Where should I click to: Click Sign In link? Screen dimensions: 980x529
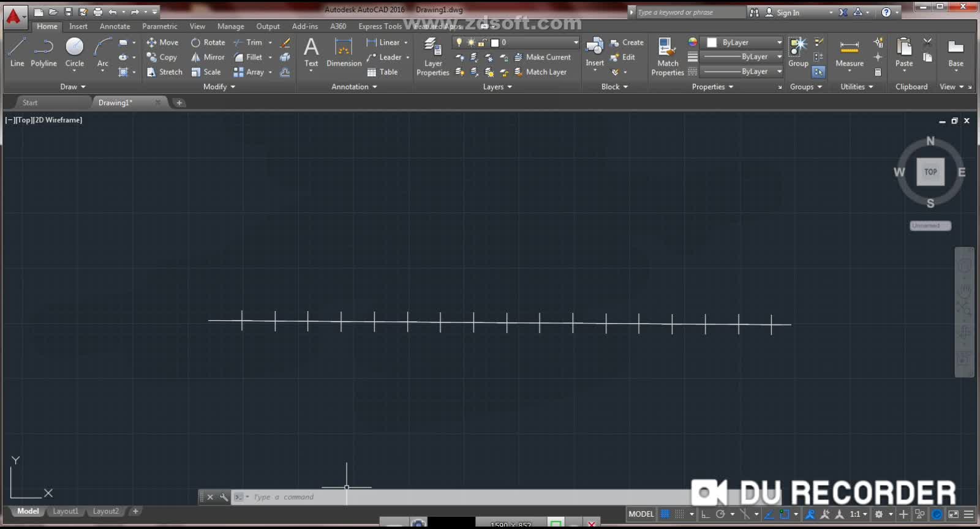[787, 12]
